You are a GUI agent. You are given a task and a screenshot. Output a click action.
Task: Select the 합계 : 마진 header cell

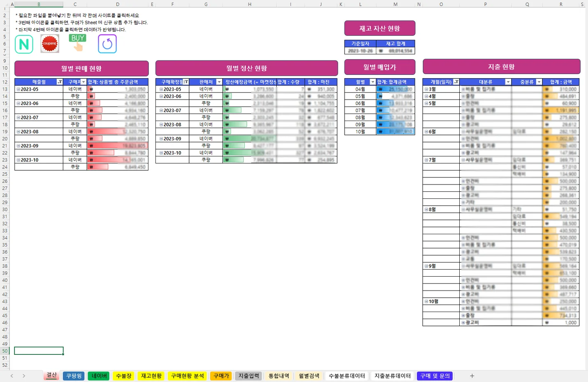tap(321, 82)
